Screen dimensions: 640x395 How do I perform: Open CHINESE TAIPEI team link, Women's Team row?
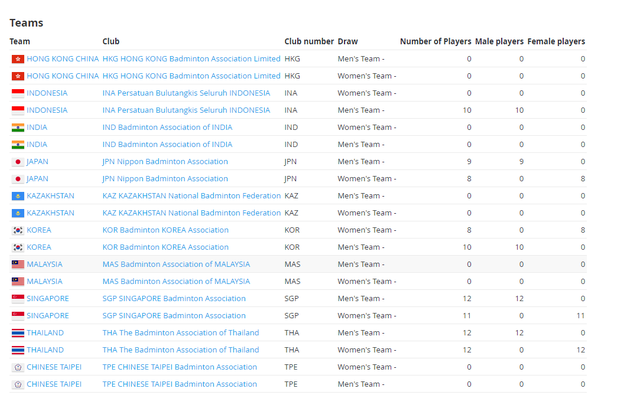pos(54,367)
